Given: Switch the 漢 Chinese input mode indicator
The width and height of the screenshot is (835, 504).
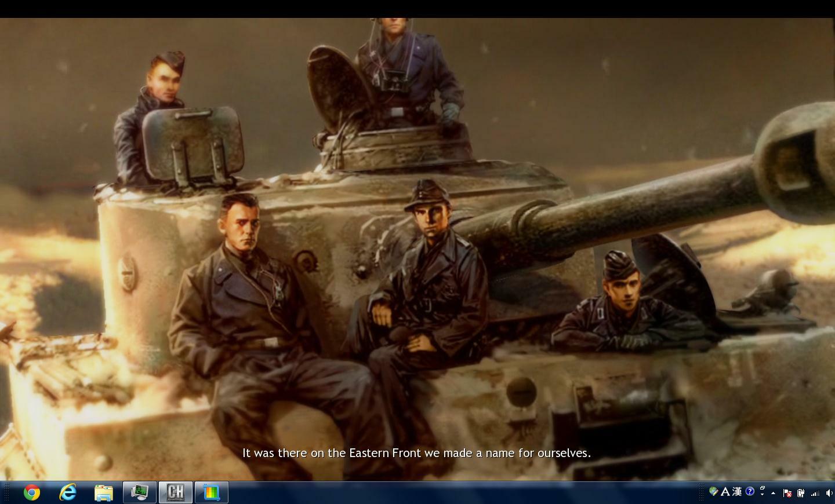Looking at the screenshot, I should (737, 492).
